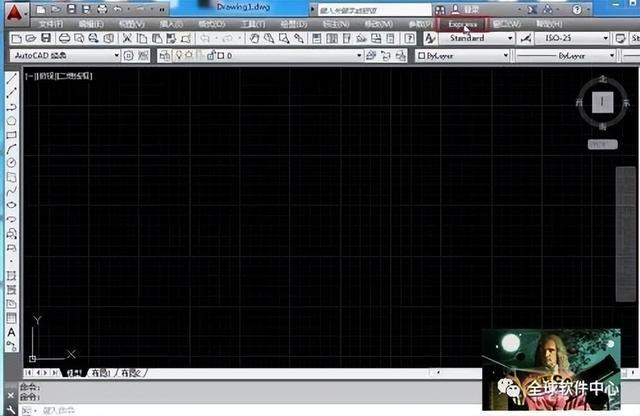Screen dimensions: 640x416
Task: Open the Draw (D) menu
Action: [x=293, y=24]
